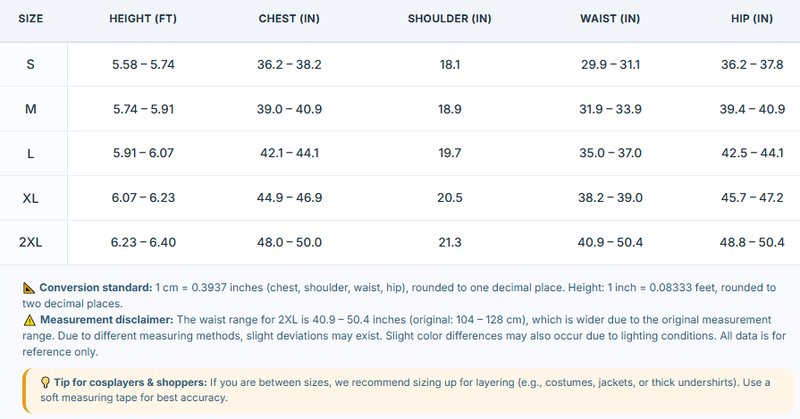Click the M chest value 39.0 – 40.9
Screen dimensions: 800x419
289,109
